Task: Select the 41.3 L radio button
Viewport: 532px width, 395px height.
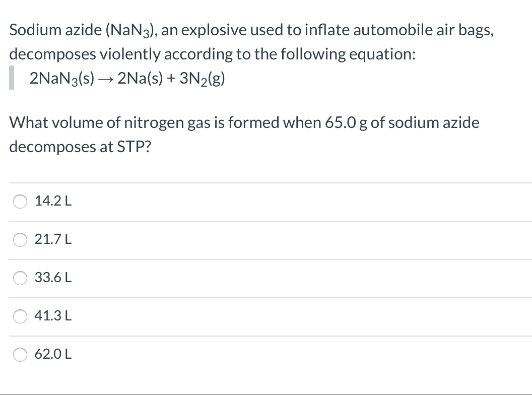Action: coord(20,316)
